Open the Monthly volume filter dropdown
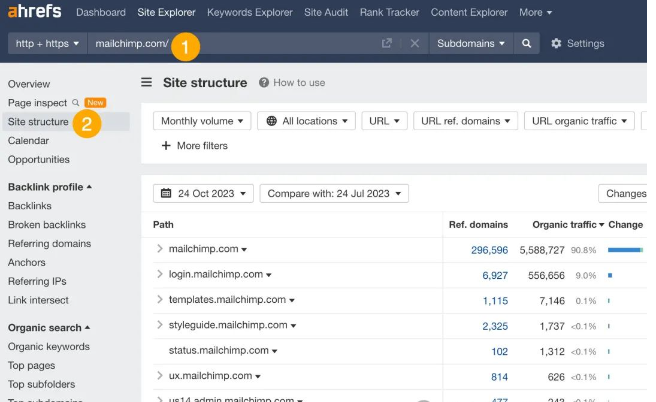The image size is (656, 402). (201, 121)
